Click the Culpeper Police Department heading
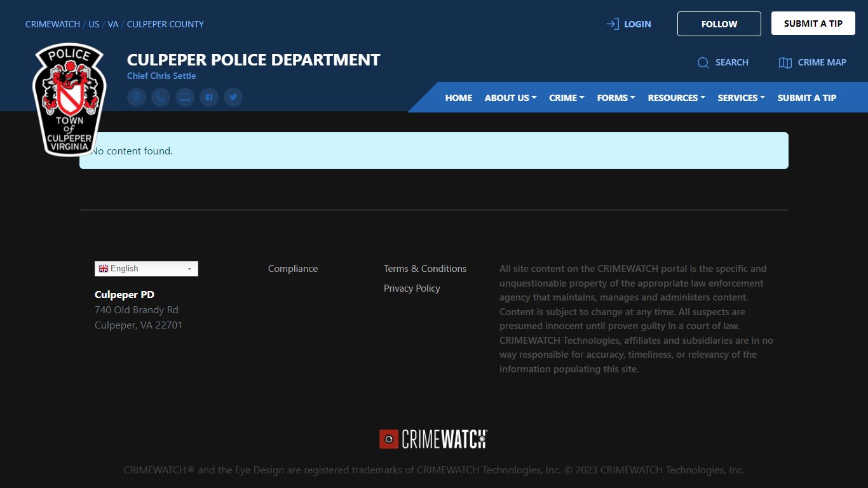868x488 pixels. [x=254, y=60]
